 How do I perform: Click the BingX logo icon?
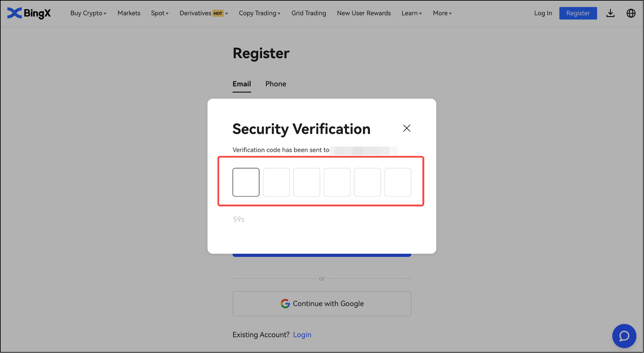pyautogui.click(x=14, y=13)
